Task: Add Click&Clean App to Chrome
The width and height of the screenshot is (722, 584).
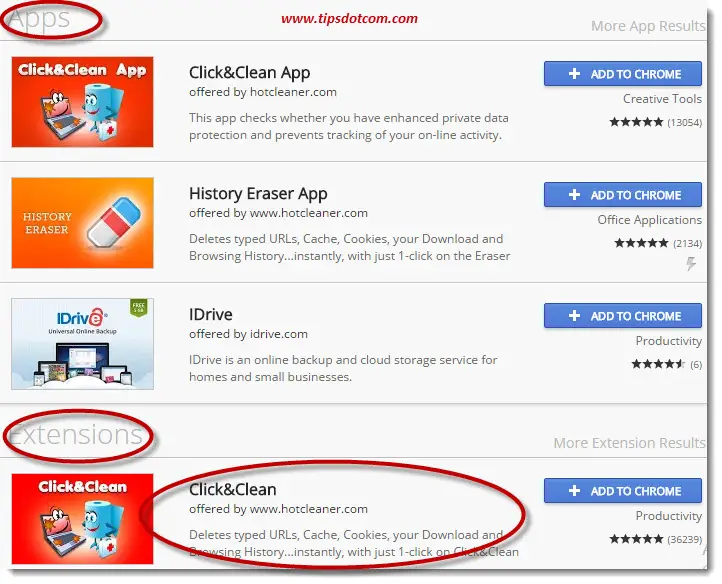Action: click(x=623, y=74)
